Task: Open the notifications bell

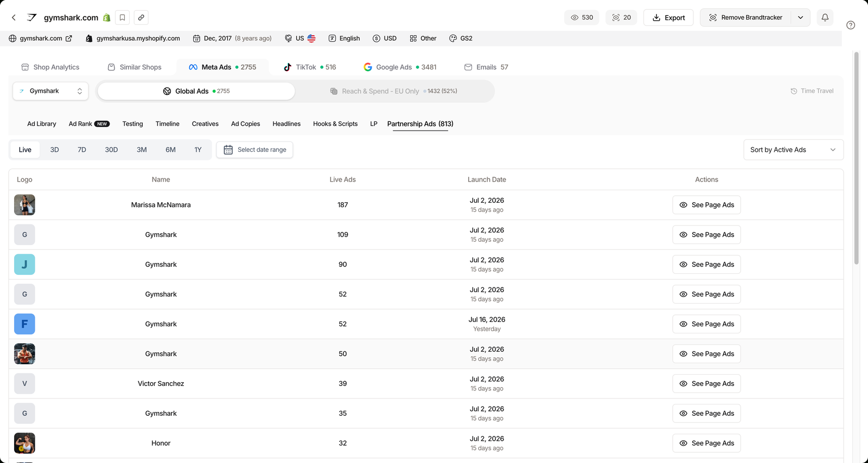Action: click(825, 17)
